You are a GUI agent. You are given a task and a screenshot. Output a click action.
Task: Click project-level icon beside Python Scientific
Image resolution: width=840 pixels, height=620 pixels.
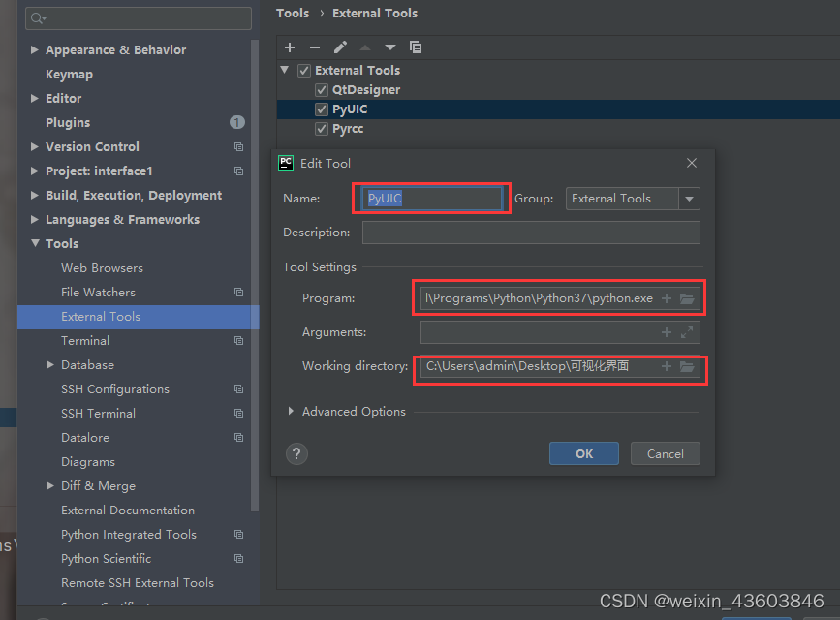(x=239, y=558)
